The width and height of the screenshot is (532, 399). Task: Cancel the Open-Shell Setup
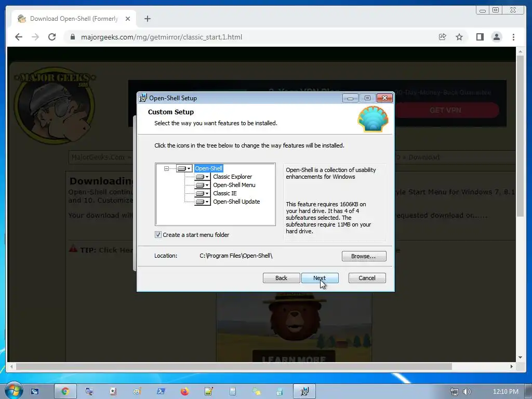click(367, 278)
